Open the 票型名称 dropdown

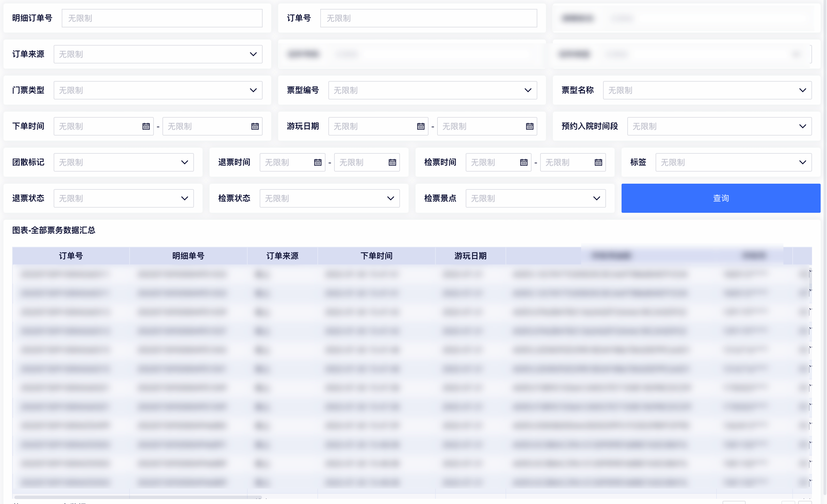[x=707, y=90]
